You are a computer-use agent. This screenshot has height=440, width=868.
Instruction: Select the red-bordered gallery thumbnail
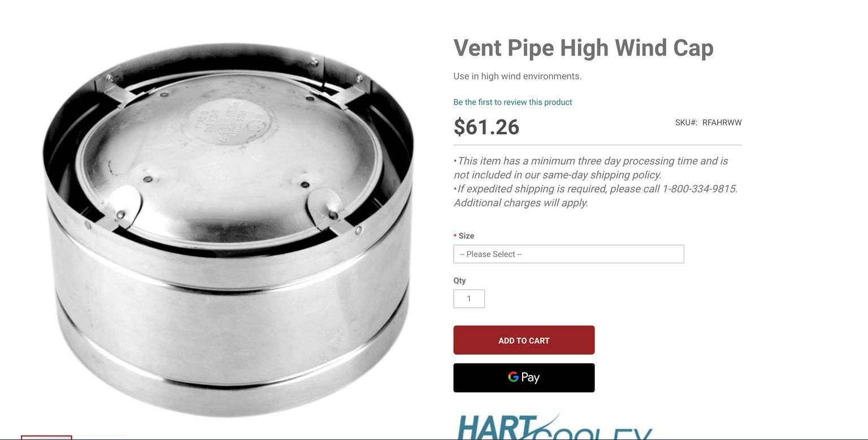46,437
